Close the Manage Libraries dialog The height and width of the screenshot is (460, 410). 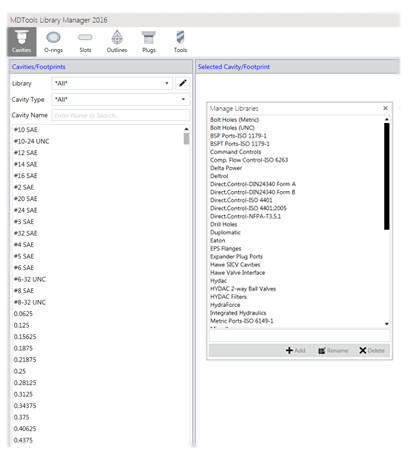point(385,108)
